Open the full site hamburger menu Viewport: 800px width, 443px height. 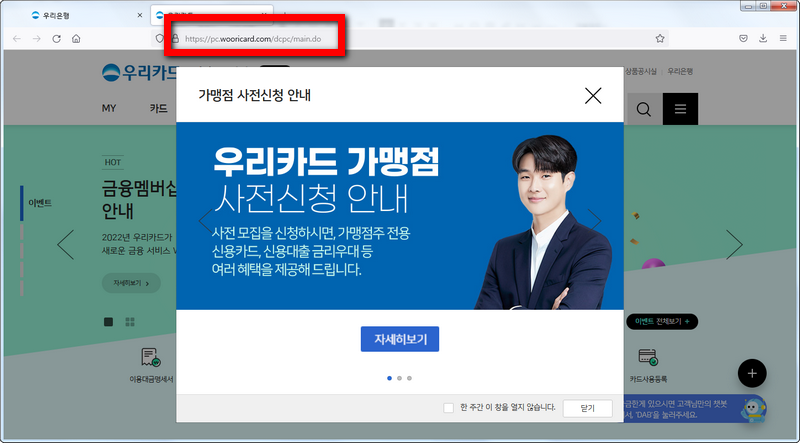point(680,109)
